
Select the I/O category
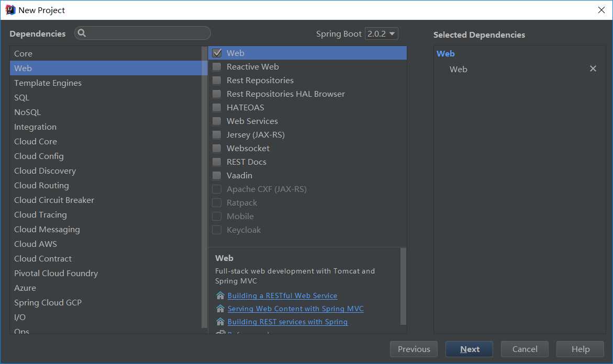click(x=106, y=317)
